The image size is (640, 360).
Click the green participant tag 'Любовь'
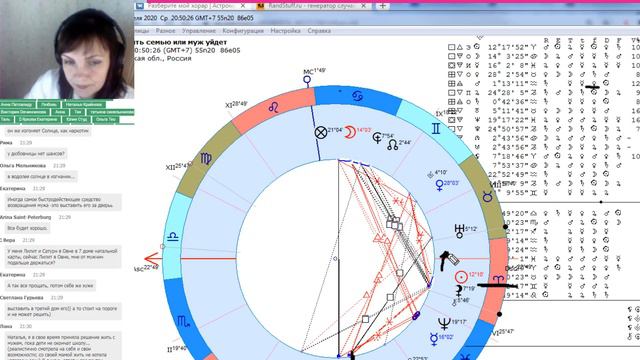point(49,105)
